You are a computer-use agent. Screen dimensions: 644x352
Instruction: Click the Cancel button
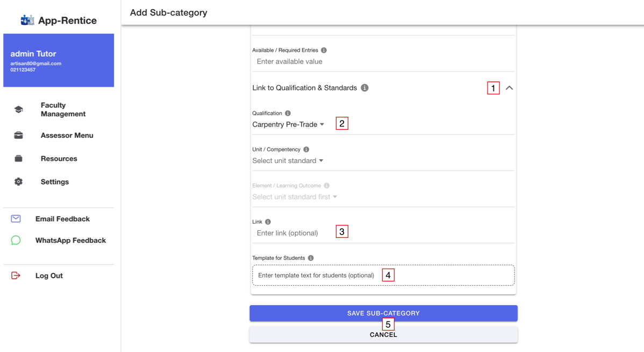coord(383,335)
